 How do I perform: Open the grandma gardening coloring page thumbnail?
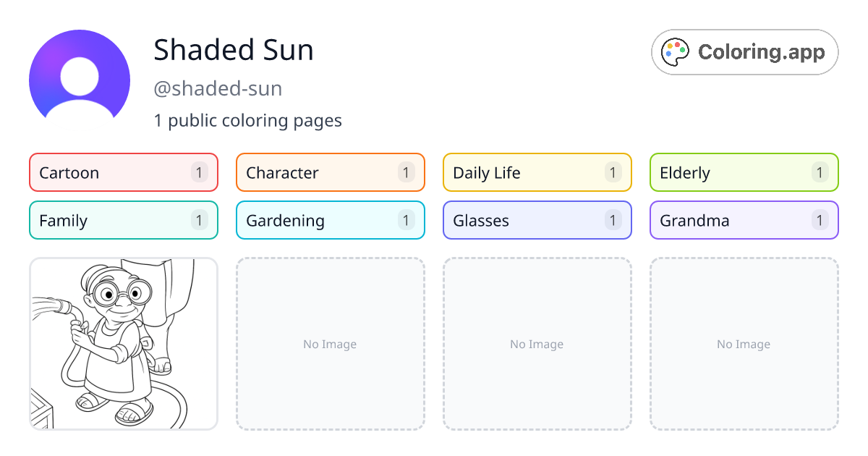pyautogui.click(x=123, y=344)
